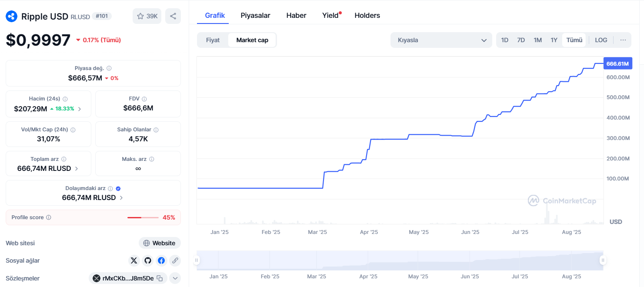Select the 1Y time range
The height and width of the screenshot is (287, 644).
pos(554,40)
